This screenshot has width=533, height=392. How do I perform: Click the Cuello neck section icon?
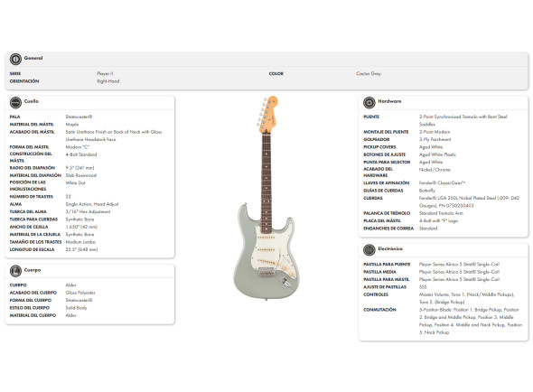pyautogui.click(x=15, y=102)
